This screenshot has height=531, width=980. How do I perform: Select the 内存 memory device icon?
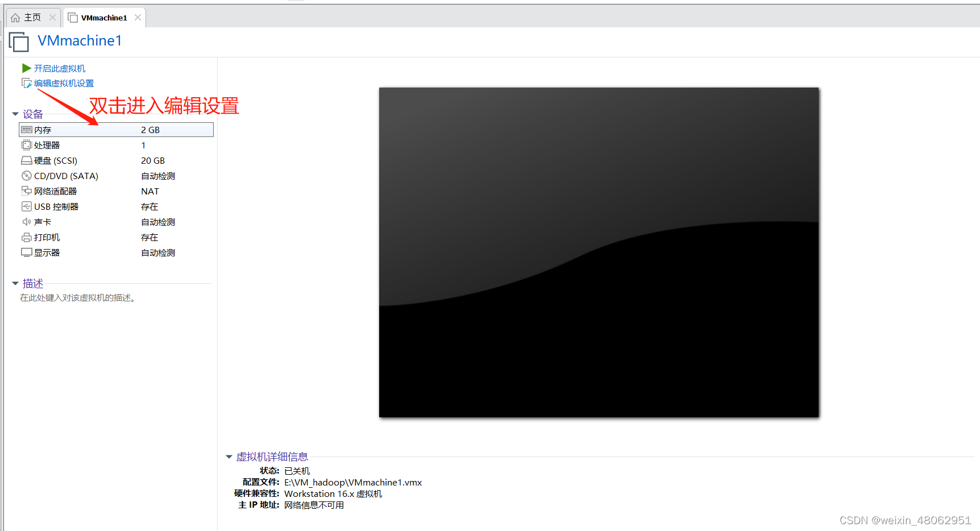tap(27, 130)
